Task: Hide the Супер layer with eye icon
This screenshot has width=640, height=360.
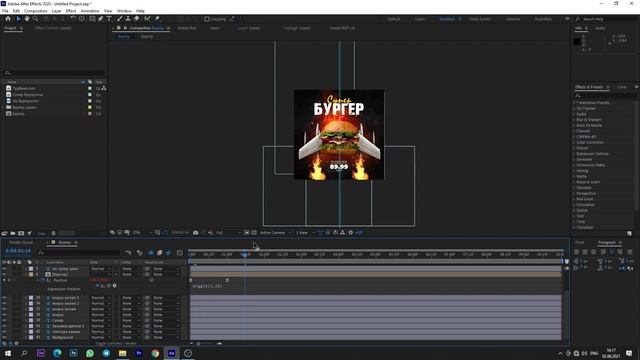Action: coord(4,320)
